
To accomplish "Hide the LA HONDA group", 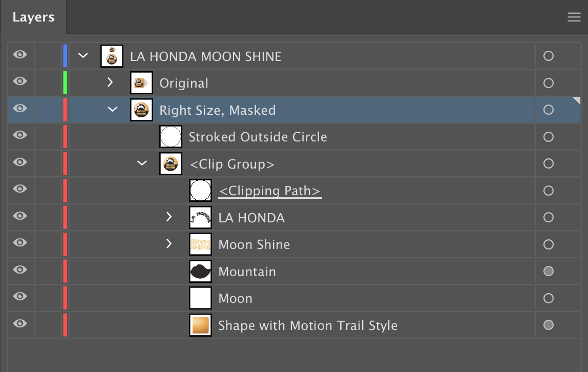I will click(x=20, y=216).
